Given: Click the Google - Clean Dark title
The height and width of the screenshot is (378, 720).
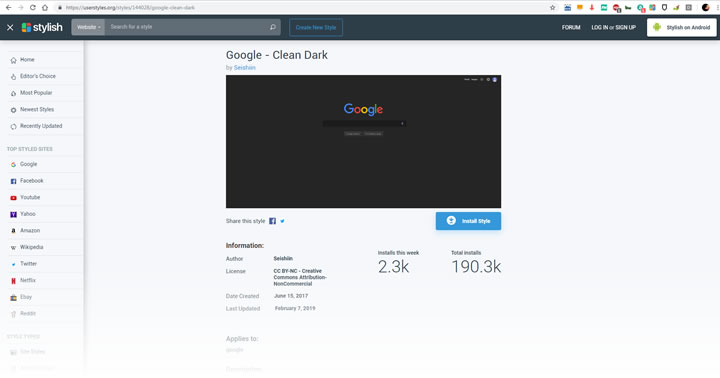Looking at the screenshot, I should click(277, 55).
